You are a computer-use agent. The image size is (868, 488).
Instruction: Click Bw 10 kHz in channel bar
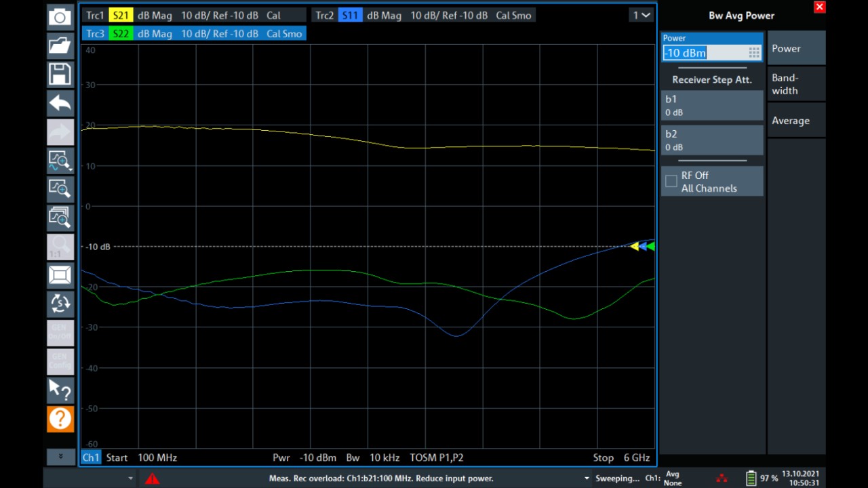(372, 457)
